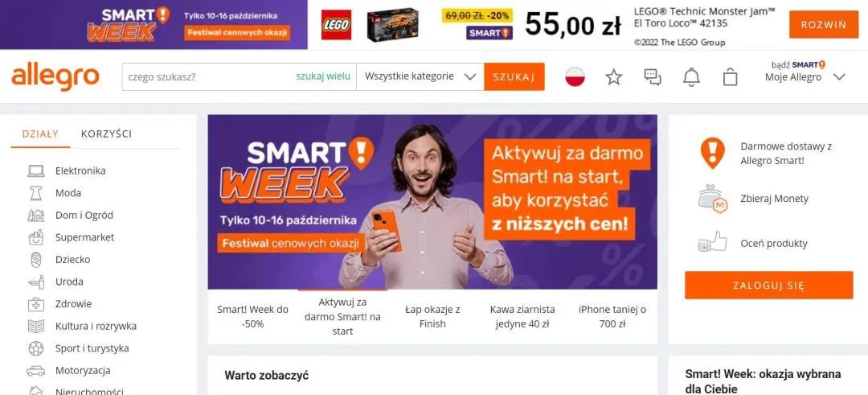
Task: Click the Supermarket basket icon
Action: point(36,237)
